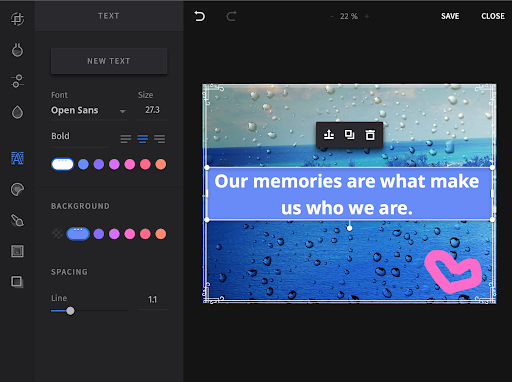This screenshot has width=512, height=382.
Task: Select the Transform crop tool
Action: (17, 19)
